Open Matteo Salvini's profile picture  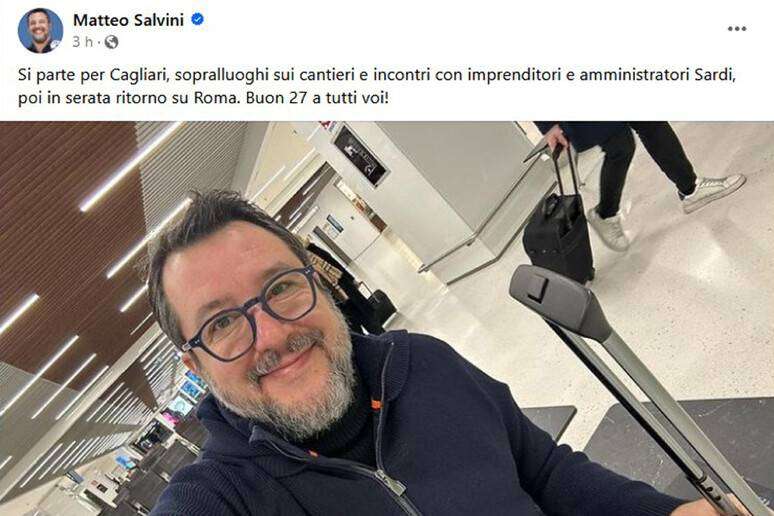coord(40,31)
